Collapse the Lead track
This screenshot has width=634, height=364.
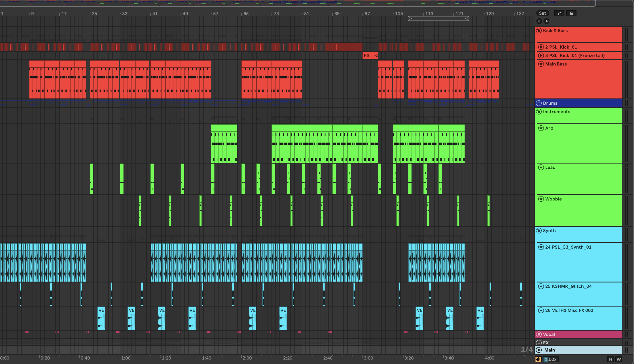click(x=541, y=167)
